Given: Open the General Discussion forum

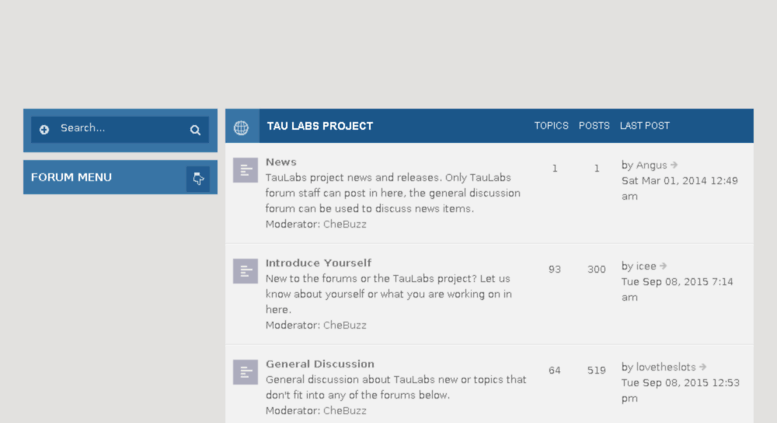Looking at the screenshot, I should 320,364.
